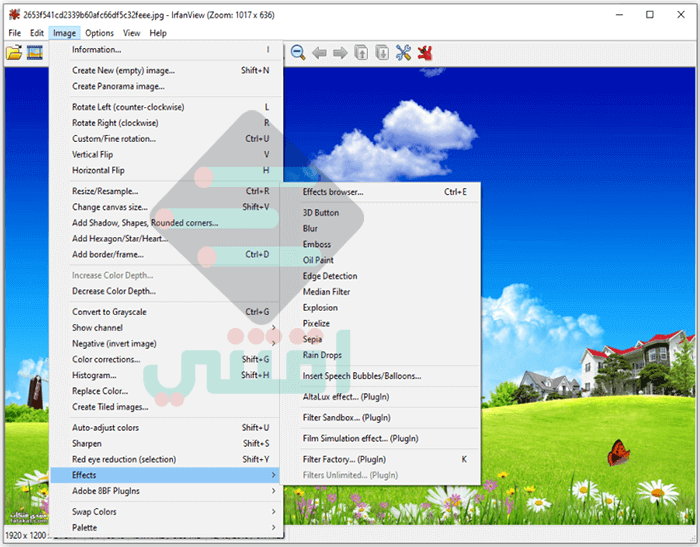Click the Open folder toolbar icon
Image resolution: width=700 pixels, height=547 pixels.
click(x=14, y=53)
